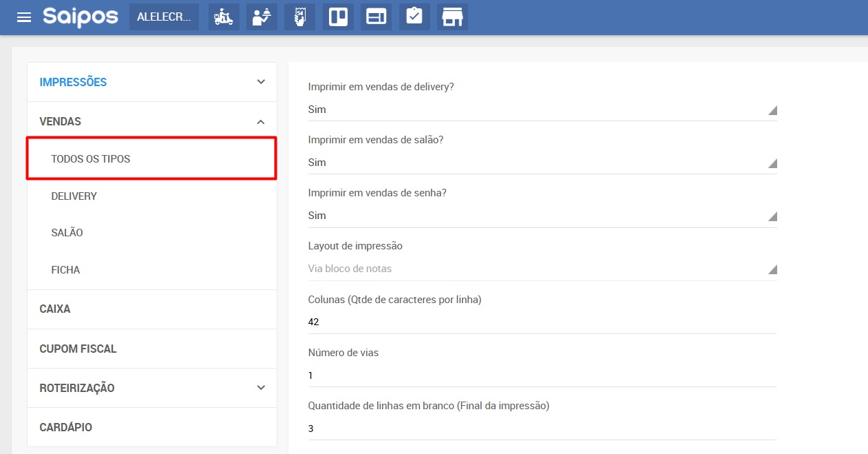
Task: Expand the ROTEIRIZAÇÃO section
Action: [261, 388]
